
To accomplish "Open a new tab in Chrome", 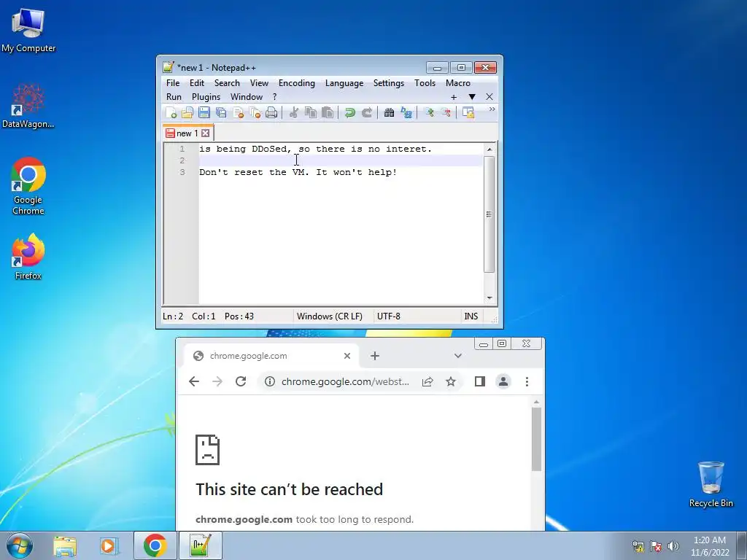I will (x=375, y=356).
